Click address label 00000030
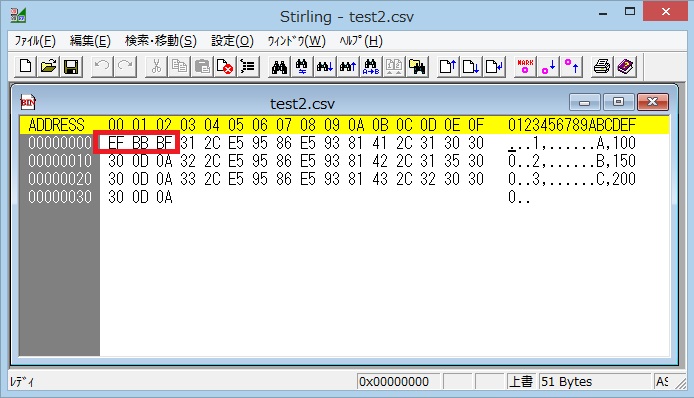 point(60,197)
